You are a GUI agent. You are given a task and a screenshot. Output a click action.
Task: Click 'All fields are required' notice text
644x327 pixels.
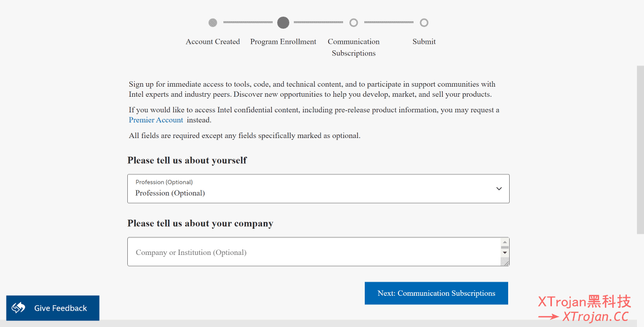(x=245, y=136)
